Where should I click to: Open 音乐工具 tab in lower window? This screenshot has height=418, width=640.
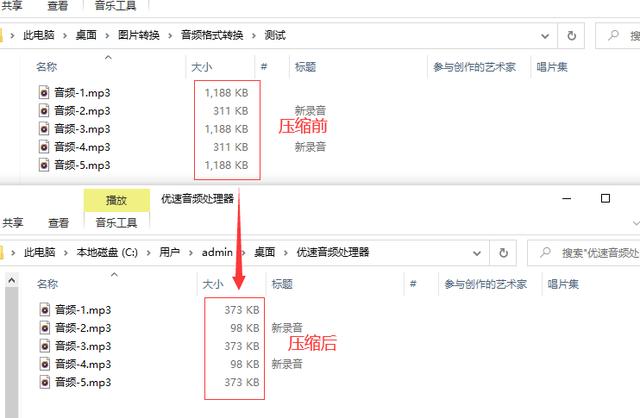[x=116, y=223]
